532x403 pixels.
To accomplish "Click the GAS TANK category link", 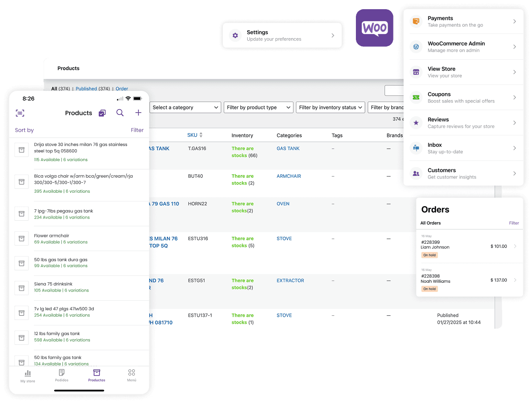I will point(288,148).
